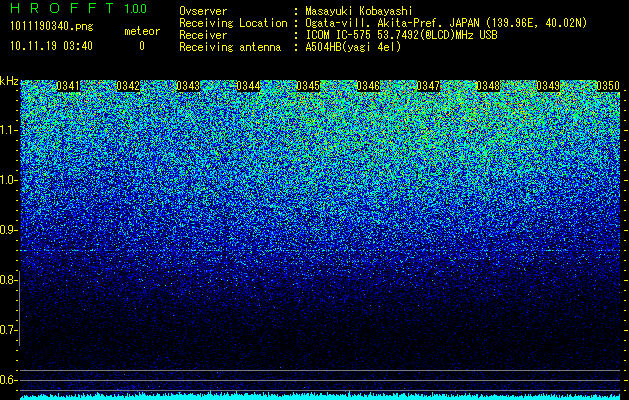629x400 pixels.
Task: Select the 0345 time marker
Action: [308, 86]
